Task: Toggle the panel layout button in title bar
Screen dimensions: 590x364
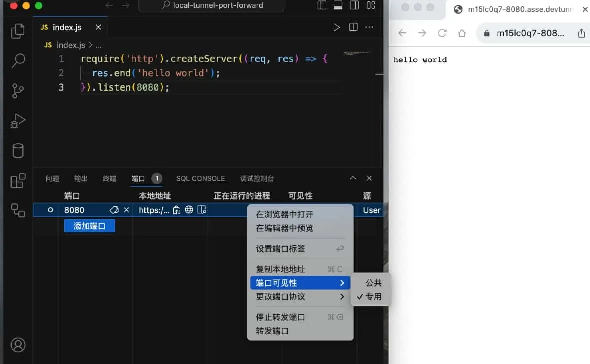Action: coord(338,6)
